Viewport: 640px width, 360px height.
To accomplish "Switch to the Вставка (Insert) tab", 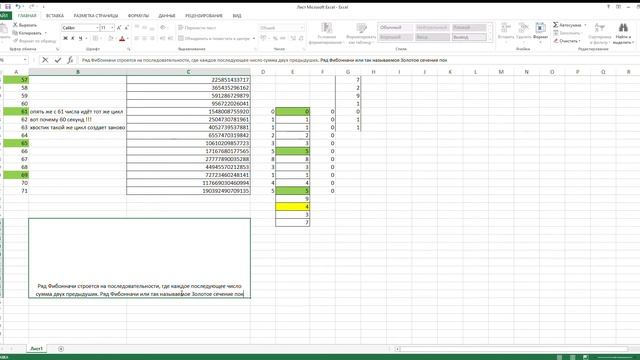I will click(55, 16).
